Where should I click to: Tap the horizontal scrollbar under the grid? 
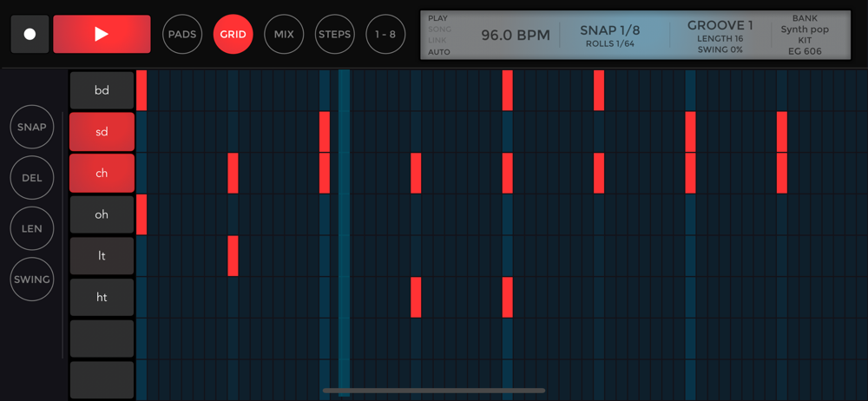pyautogui.click(x=434, y=391)
